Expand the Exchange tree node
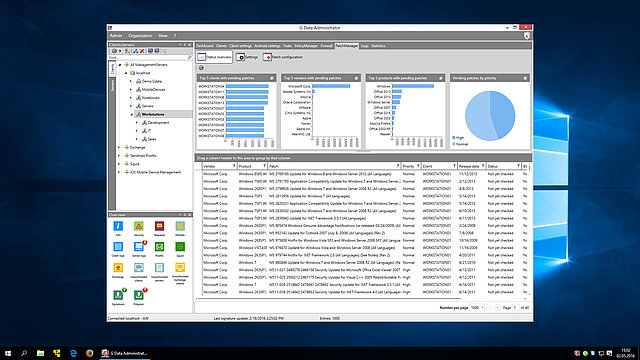The image size is (640, 360). tap(119, 147)
